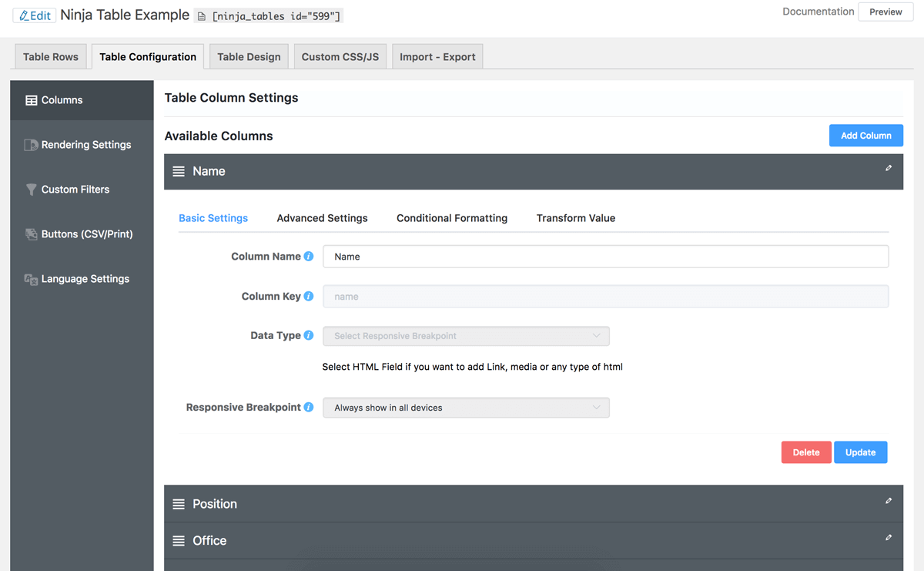Click the pencil edit icon on Position column

888,501
